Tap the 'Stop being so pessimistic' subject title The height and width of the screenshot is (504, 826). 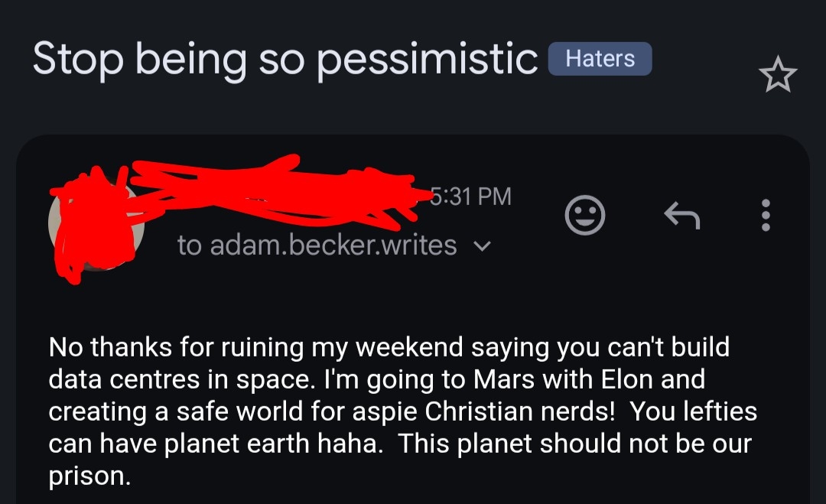tap(285, 59)
